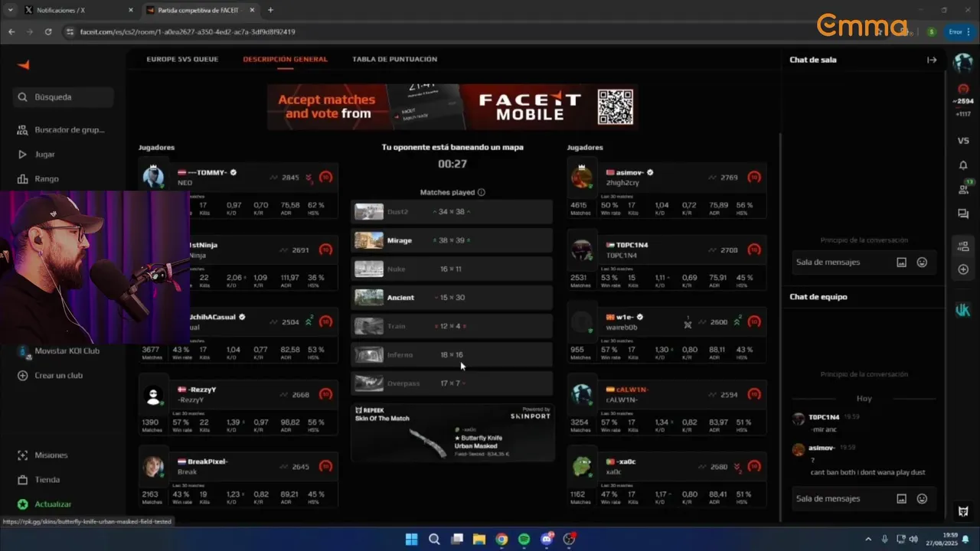Open user profile avatar top right

(x=963, y=64)
